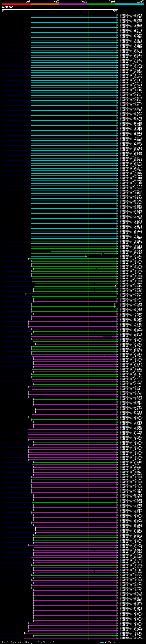Viewport: 146px width, 644px height.
Task: Open hit UniRef100_B9DHW2
Action: pos(131,17)
